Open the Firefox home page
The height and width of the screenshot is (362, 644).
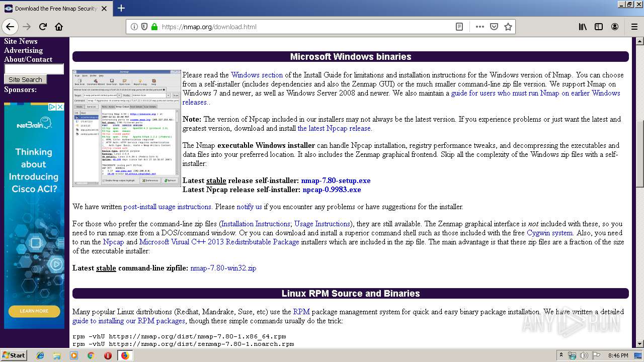(59, 27)
